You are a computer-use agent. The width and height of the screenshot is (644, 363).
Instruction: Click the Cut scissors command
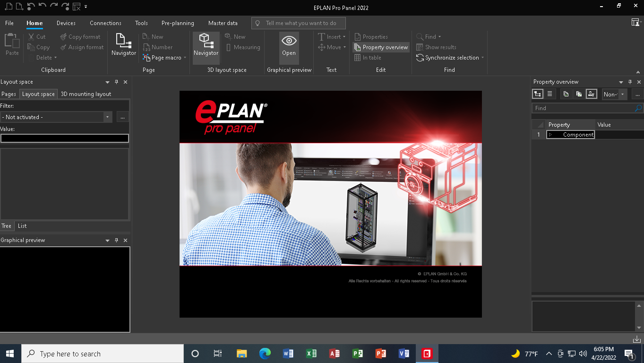click(36, 37)
